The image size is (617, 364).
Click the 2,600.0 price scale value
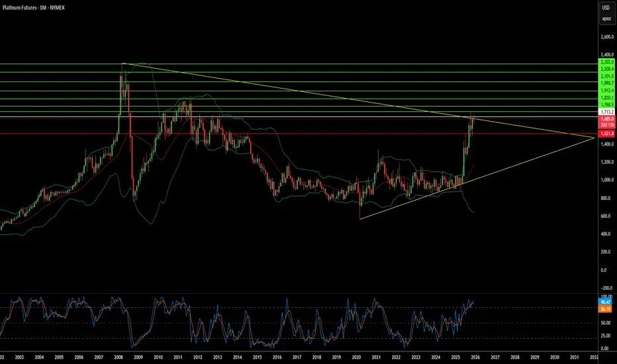click(607, 37)
